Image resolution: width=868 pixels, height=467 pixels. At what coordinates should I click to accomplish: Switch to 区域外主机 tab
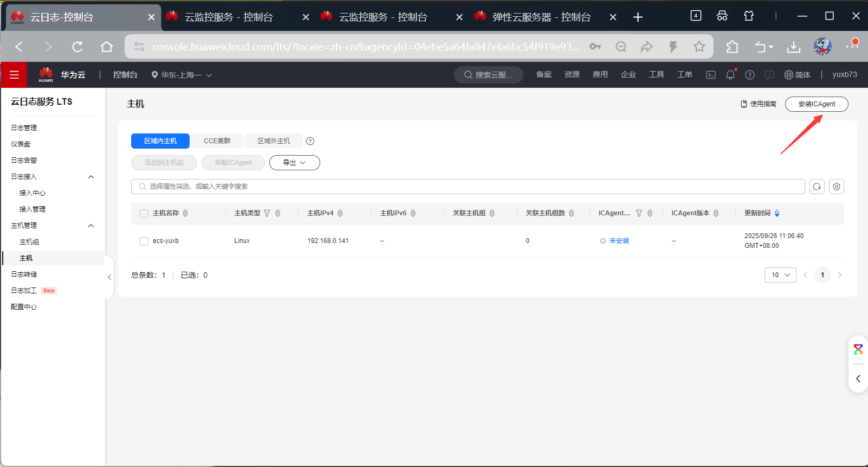click(274, 141)
